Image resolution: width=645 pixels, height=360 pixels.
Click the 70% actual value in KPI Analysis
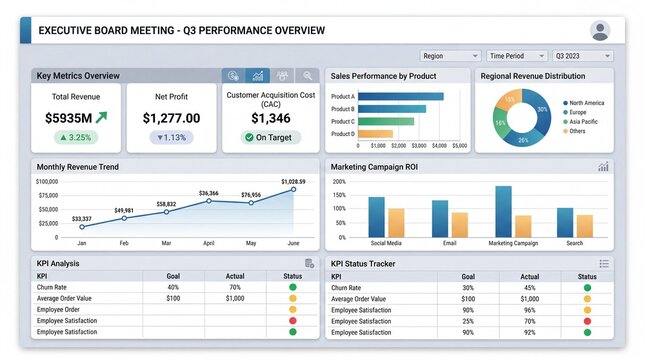[x=235, y=287]
